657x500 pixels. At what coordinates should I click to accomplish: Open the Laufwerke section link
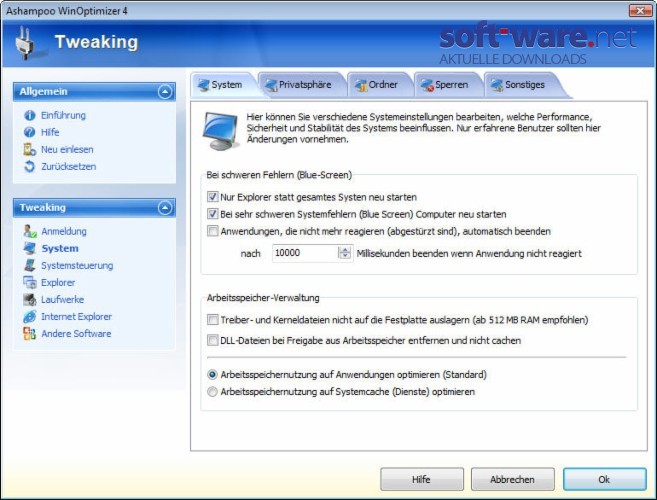[62, 300]
